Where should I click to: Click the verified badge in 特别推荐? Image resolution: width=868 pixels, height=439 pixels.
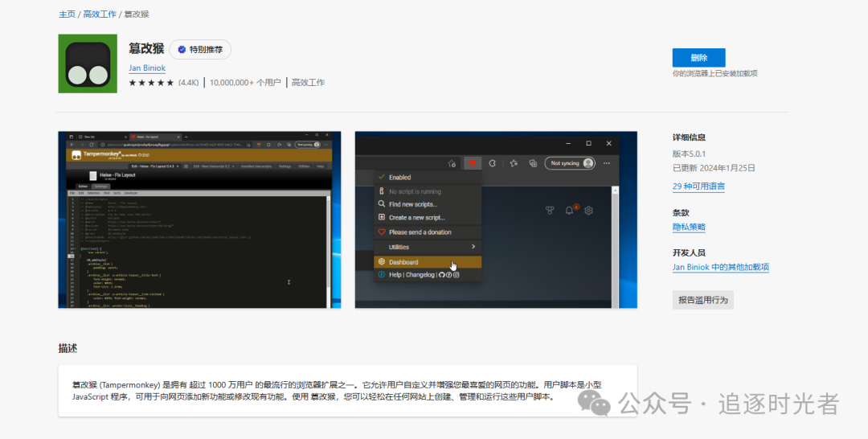pos(182,50)
